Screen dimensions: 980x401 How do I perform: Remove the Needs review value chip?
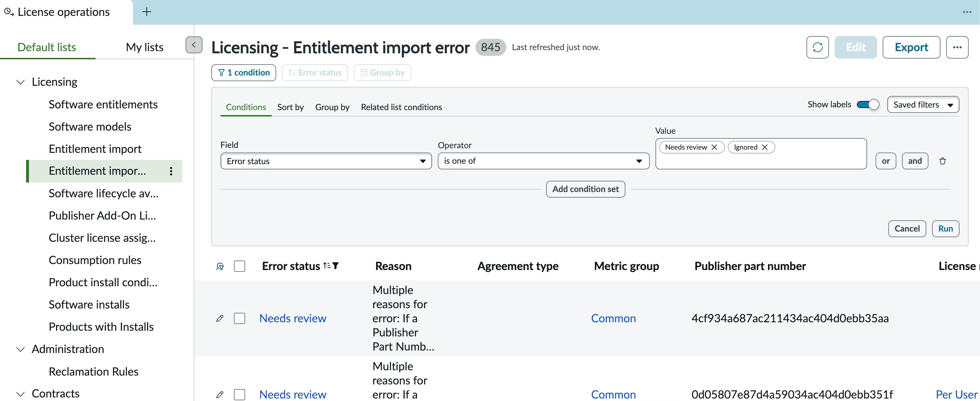[714, 148]
